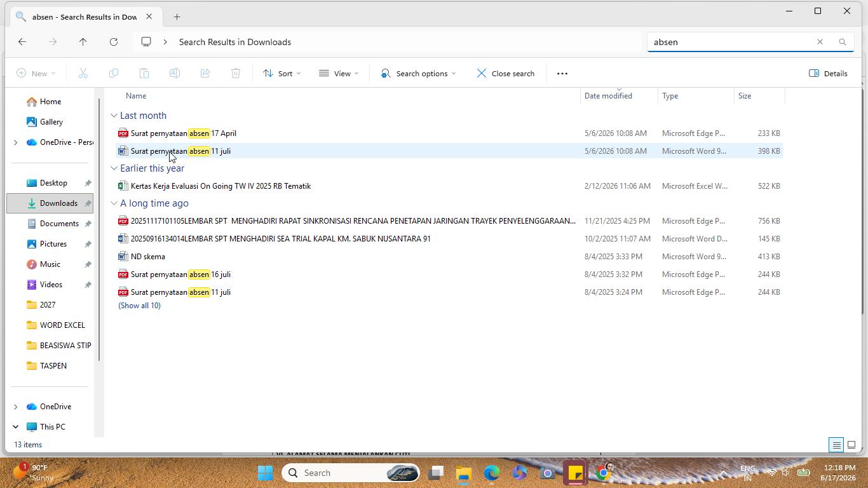Screen dimensions: 868x488
Task: Collapse the 'Last month' group
Action: click(114, 116)
